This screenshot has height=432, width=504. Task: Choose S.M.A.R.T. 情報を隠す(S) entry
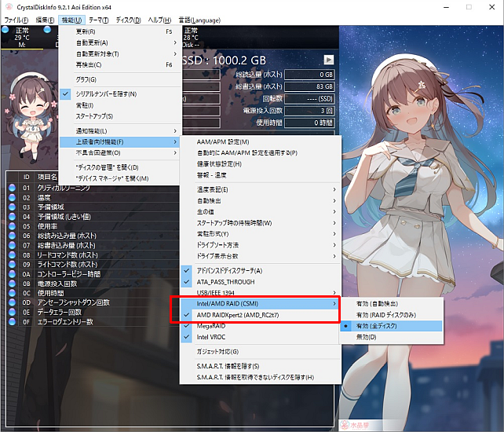(x=261, y=366)
